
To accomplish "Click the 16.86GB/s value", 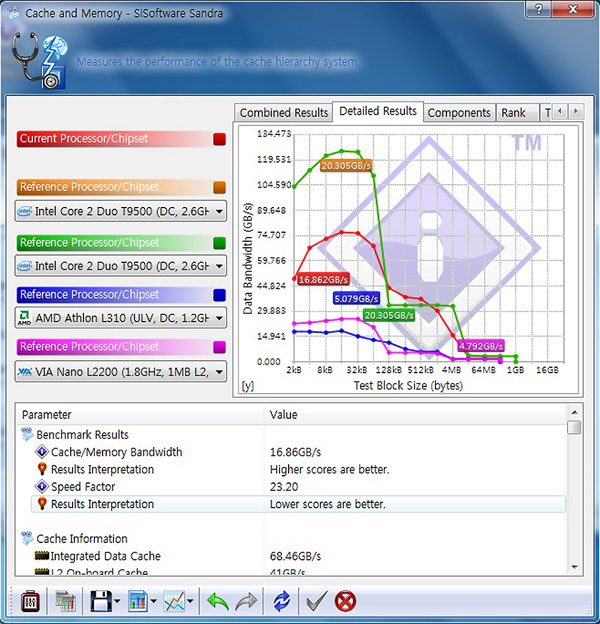I will click(295, 452).
